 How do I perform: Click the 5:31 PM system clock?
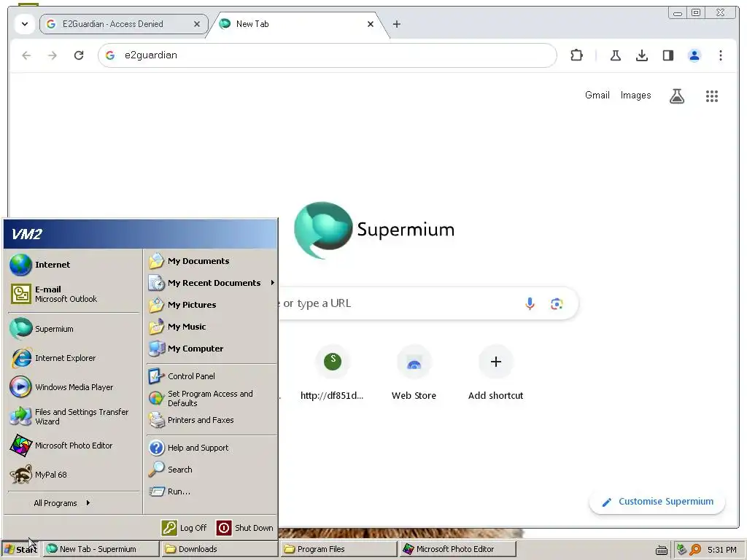coord(721,550)
